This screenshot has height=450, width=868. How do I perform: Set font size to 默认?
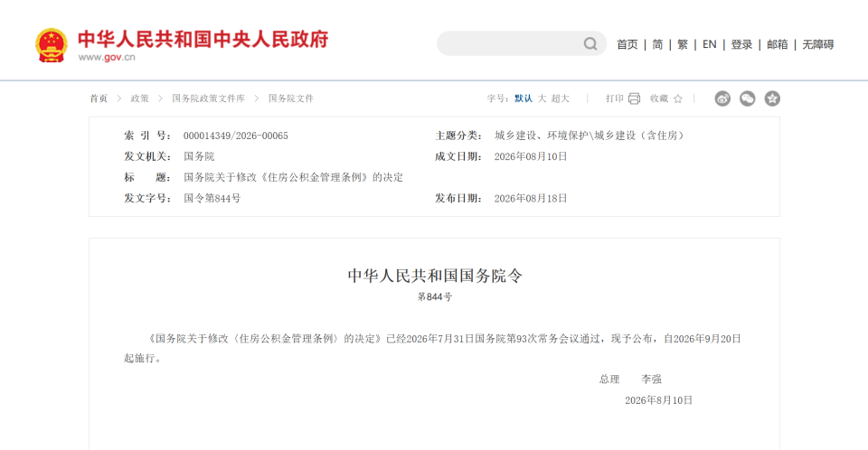coord(524,98)
